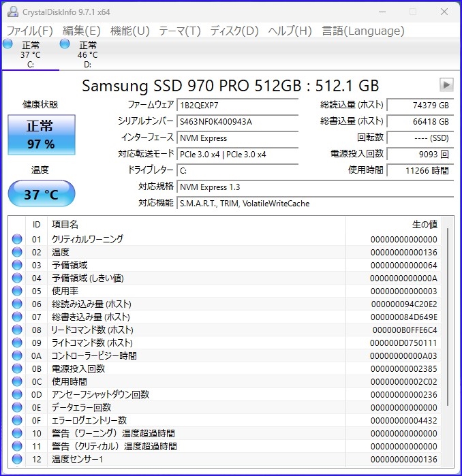This screenshot has height=476, width=462.
Task: Click rotation rate value ---- (SSD)
Action: pyautogui.click(x=420, y=138)
